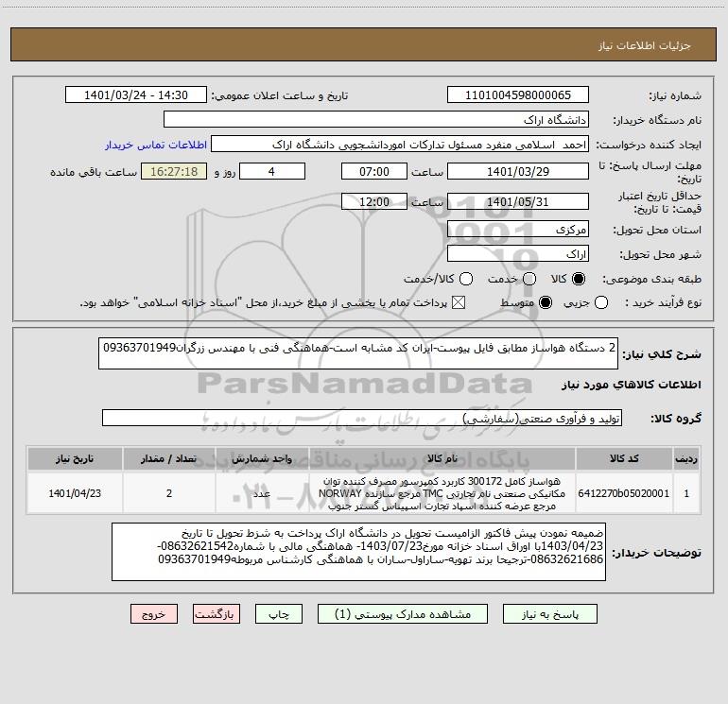
Task: Click the بازگشت back button
Action: click(x=217, y=614)
